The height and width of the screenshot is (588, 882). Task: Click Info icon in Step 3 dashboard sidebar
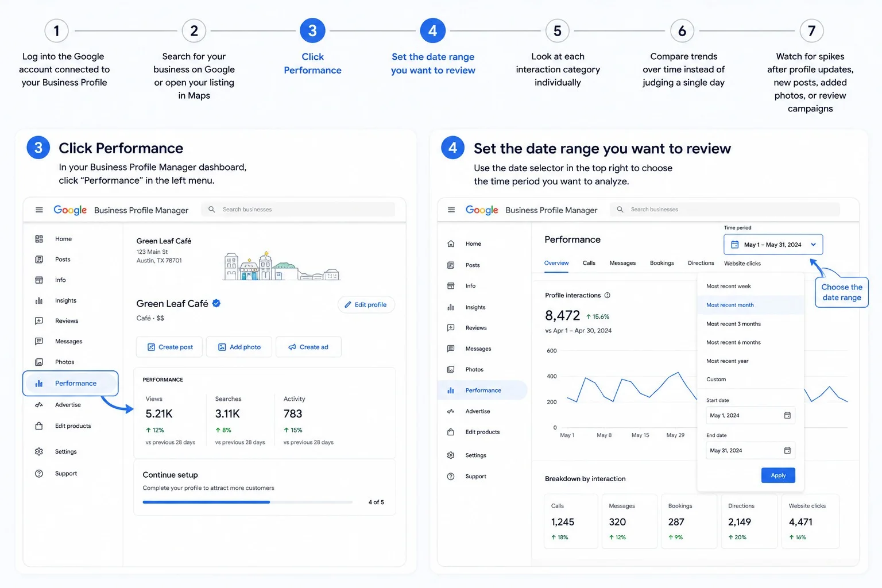click(x=39, y=280)
